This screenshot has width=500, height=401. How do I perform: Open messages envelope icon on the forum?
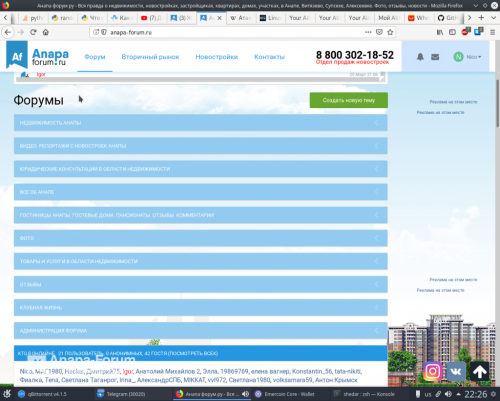tap(435, 57)
